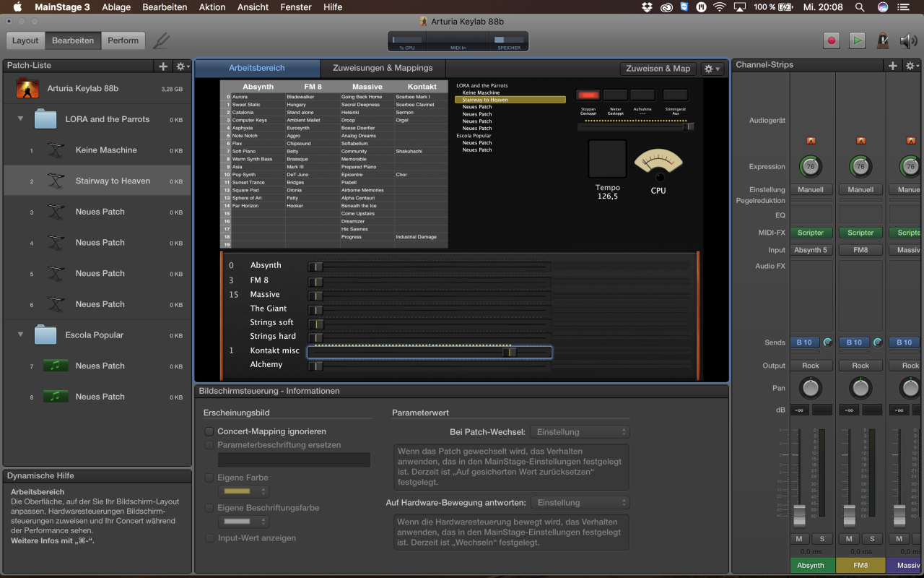924x578 pixels.
Task: Open the Apple menu
Action: pos(17,7)
